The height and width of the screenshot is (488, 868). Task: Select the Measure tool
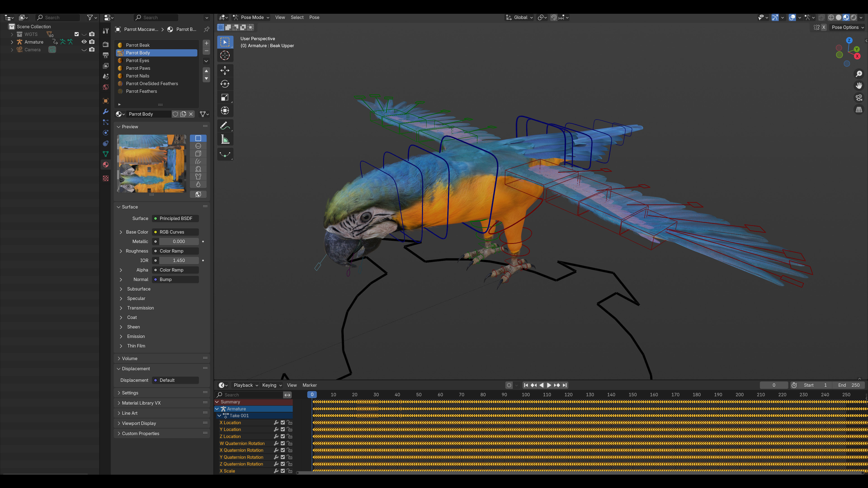click(x=225, y=139)
